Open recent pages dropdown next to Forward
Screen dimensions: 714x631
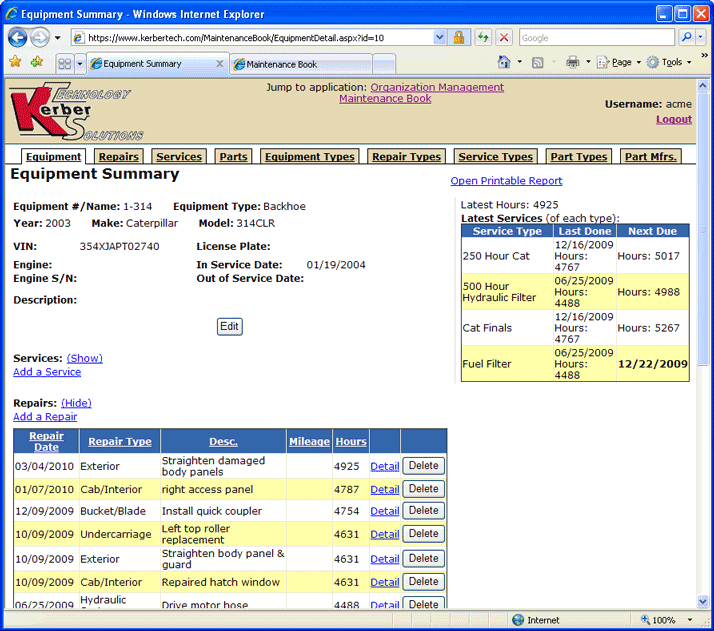click(57, 38)
